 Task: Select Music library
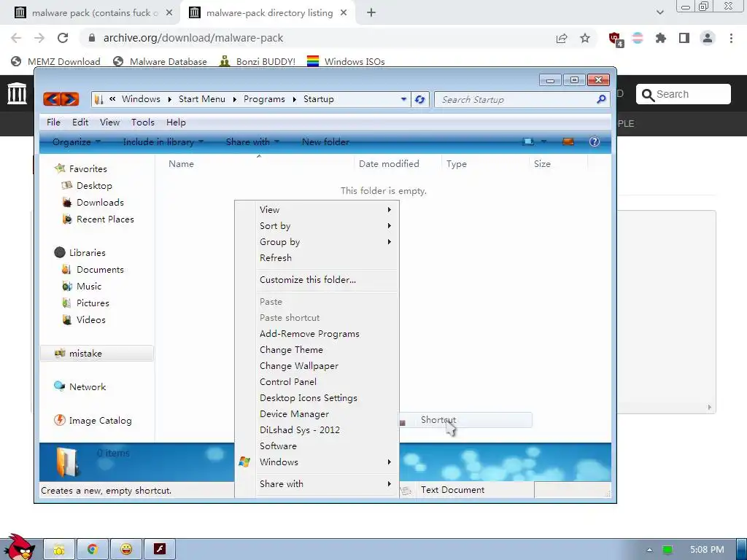[x=88, y=286]
